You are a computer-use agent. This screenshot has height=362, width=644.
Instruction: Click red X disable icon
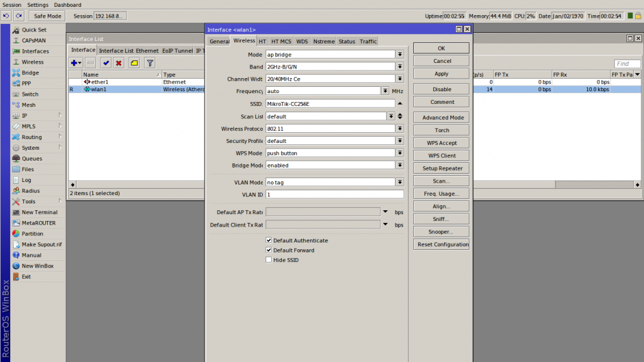click(x=119, y=63)
